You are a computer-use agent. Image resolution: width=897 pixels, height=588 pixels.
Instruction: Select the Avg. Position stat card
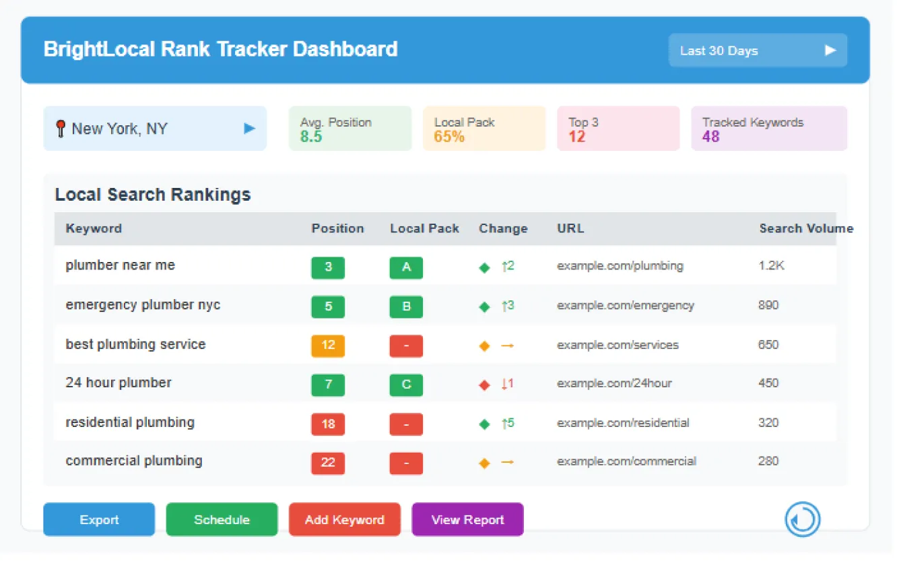tap(350, 128)
